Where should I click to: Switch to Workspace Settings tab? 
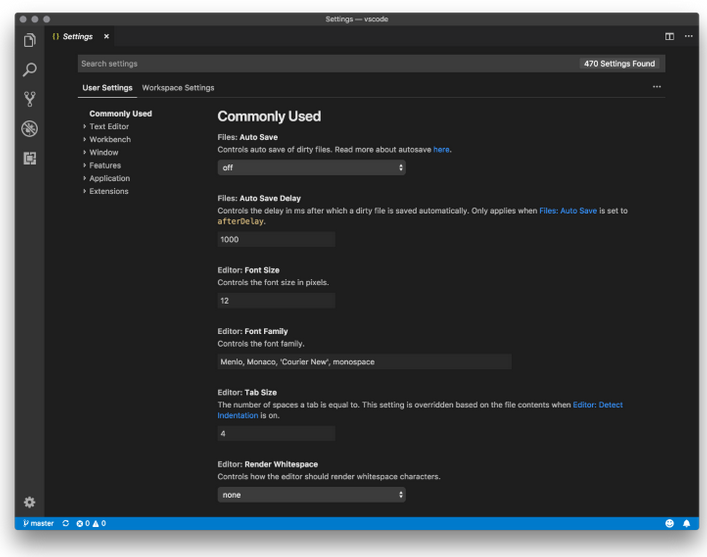tap(178, 88)
